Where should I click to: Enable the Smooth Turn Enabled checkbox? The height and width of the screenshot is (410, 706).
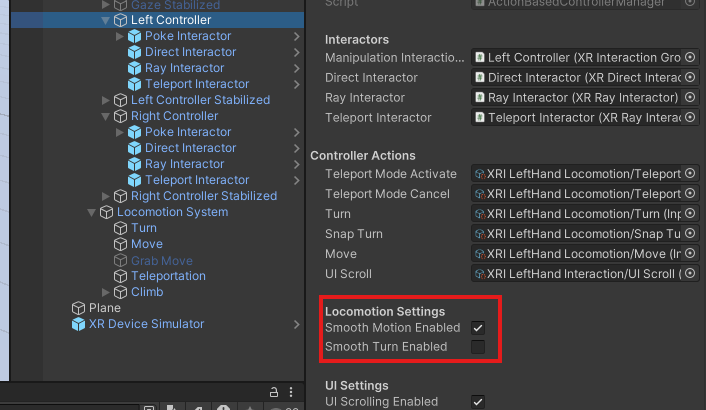coord(478,347)
